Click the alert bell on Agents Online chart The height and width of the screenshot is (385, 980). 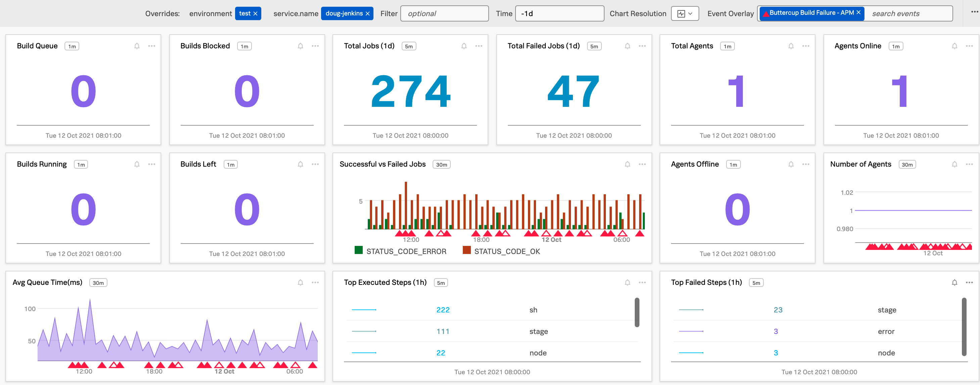click(x=954, y=46)
